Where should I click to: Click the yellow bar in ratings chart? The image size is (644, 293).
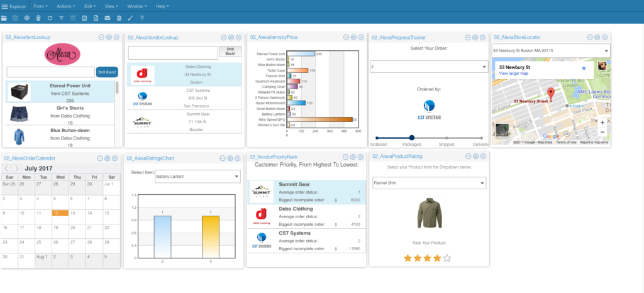click(210, 236)
